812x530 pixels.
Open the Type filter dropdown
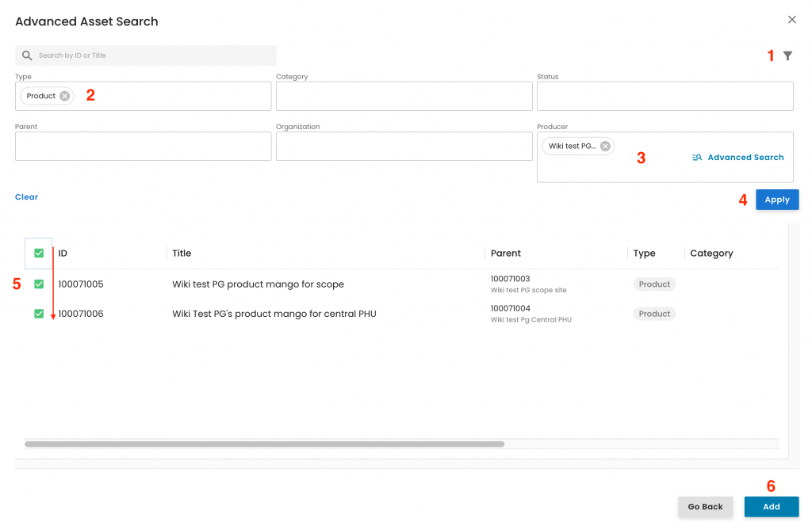tap(174, 96)
